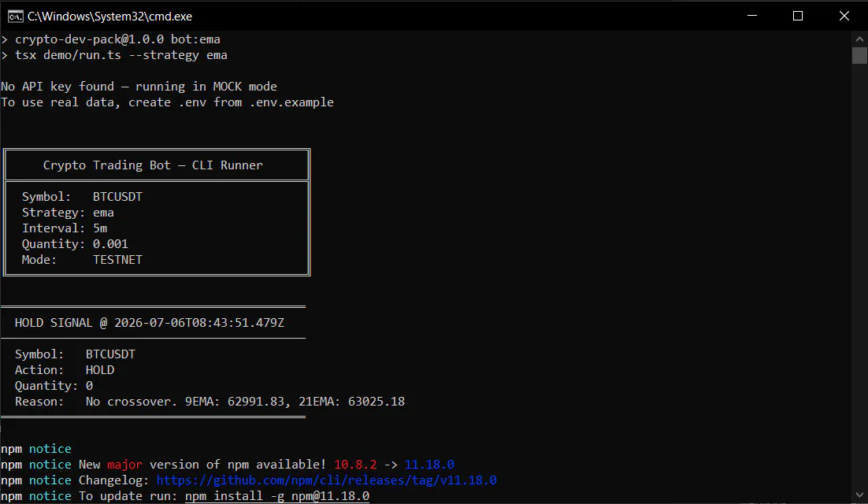Click the 'Strategy: ema' row

(68, 213)
